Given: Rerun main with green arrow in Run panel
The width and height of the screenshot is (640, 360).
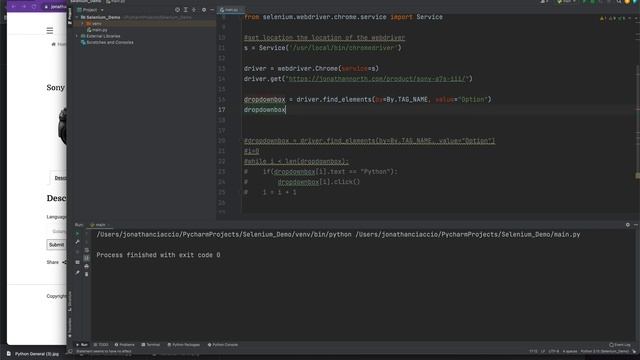Looking at the screenshot, I should (x=77, y=234).
